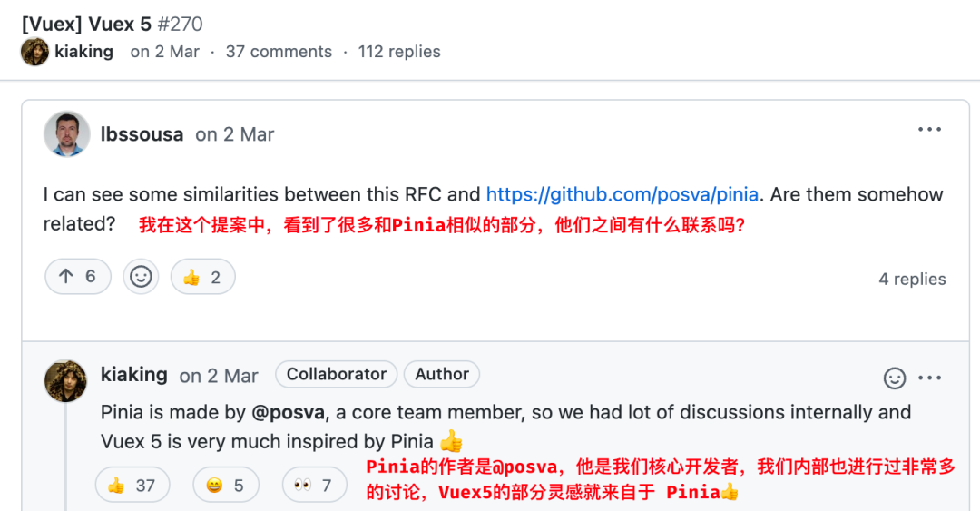Toggle thumbs up reaction showing 37
980x511 pixels.
coord(132,486)
